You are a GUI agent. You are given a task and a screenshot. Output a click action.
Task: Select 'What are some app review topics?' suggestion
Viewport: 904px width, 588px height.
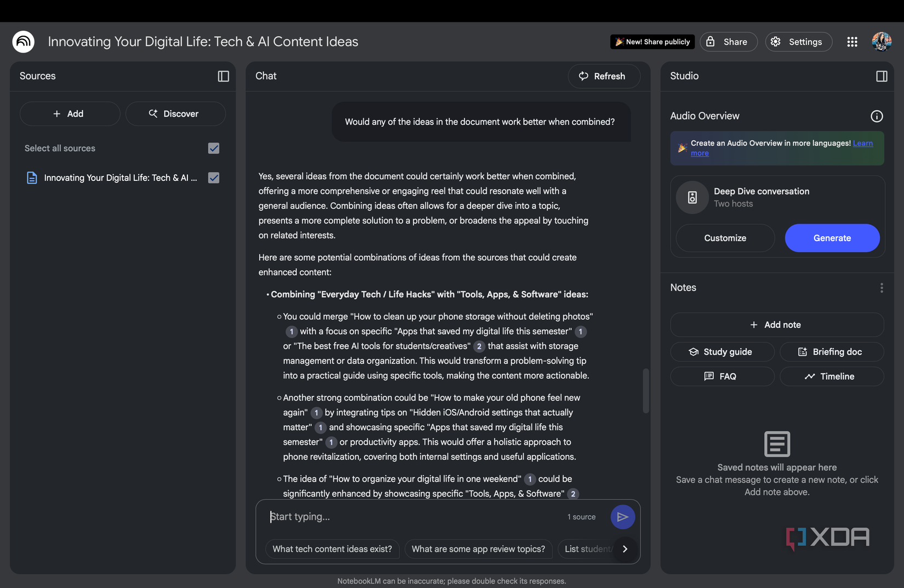pyautogui.click(x=478, y=549)
